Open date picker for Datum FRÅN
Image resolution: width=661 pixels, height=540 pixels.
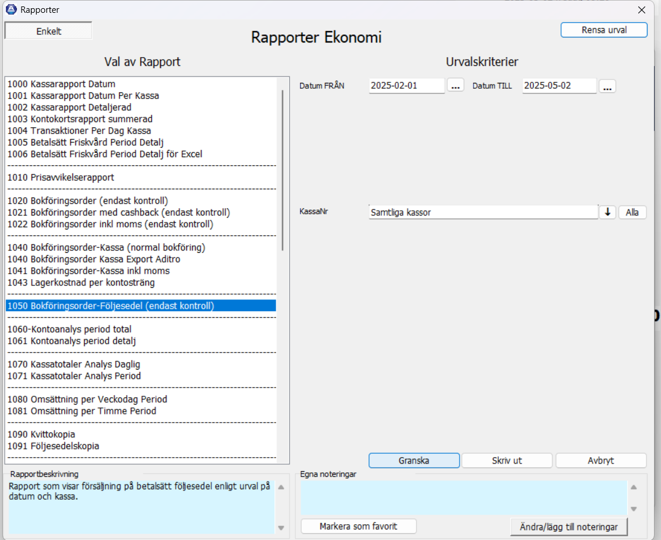click(x=455, y=86)
